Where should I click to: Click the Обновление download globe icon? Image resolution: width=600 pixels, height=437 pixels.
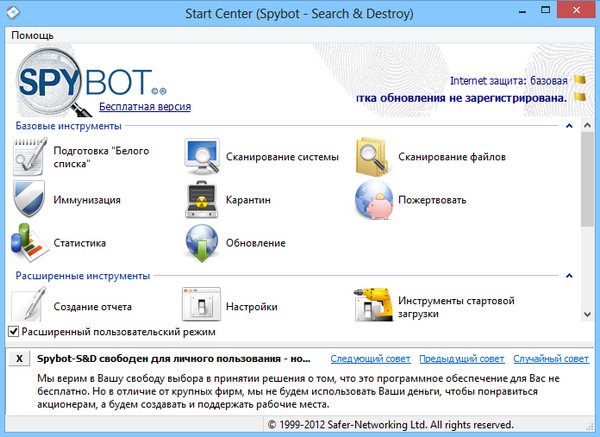click(202, 243)
